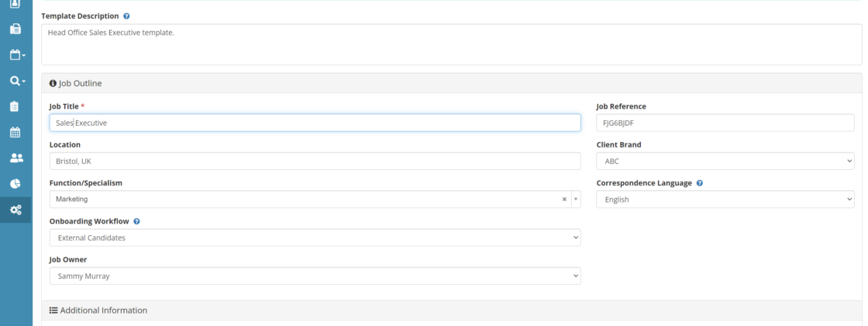Click the Location input field
Viewport: 868px width, 326px height.
click(x=315, y=161)
